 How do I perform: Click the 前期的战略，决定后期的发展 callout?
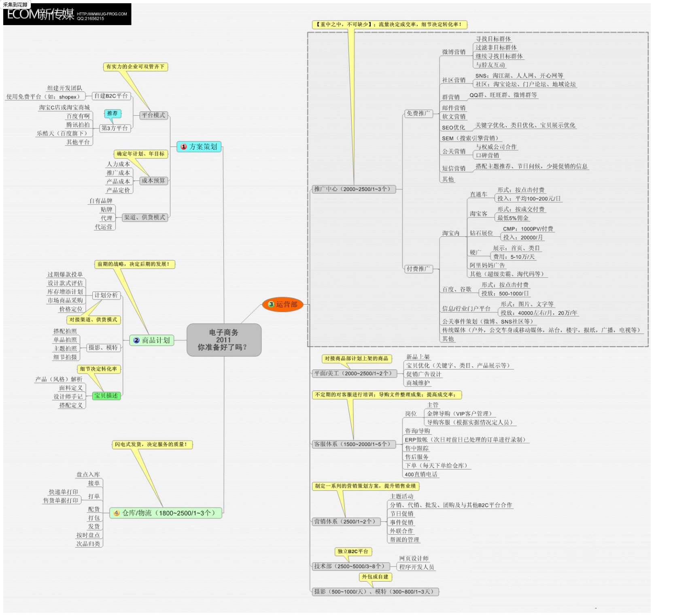pos(134,264)
